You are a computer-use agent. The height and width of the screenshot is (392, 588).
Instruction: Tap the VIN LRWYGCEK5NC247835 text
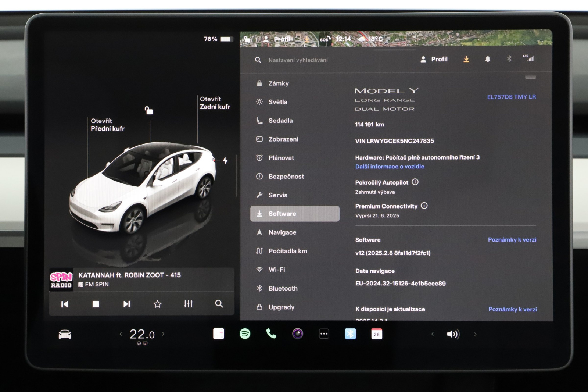point(394,141)
